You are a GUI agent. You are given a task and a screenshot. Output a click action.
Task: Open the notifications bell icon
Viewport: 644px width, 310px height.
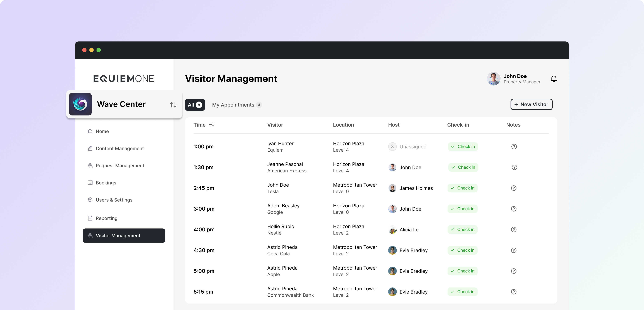coord(553,79)
